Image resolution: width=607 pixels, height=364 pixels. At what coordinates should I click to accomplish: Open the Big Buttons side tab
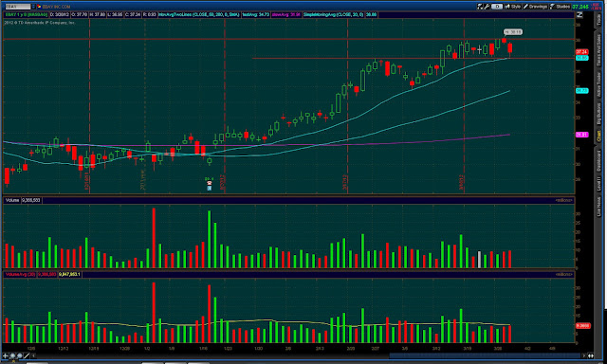tap(599, 114)
